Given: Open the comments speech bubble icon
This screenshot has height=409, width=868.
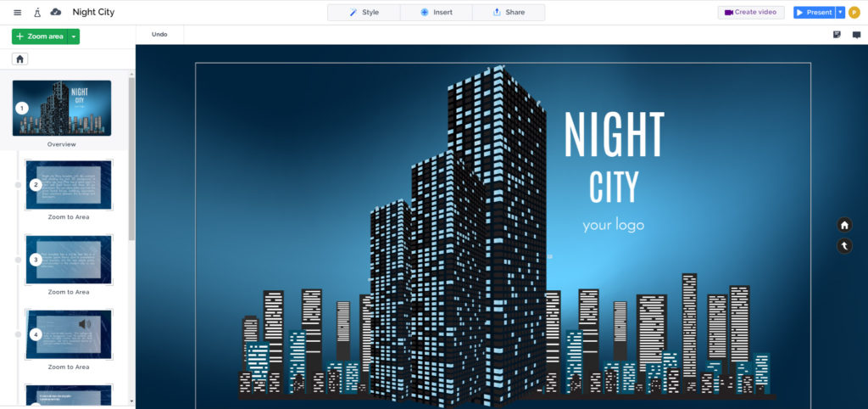Looking at the screenshot, I should 856,35.
